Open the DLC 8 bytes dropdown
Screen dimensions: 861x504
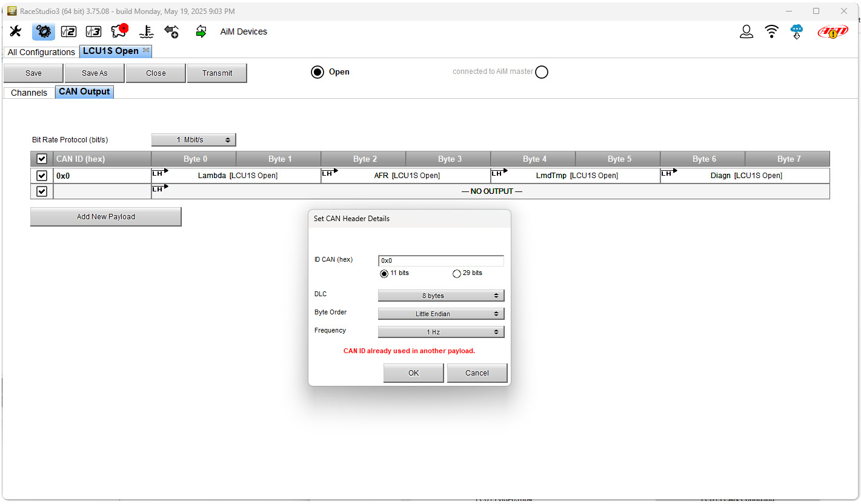440,296
